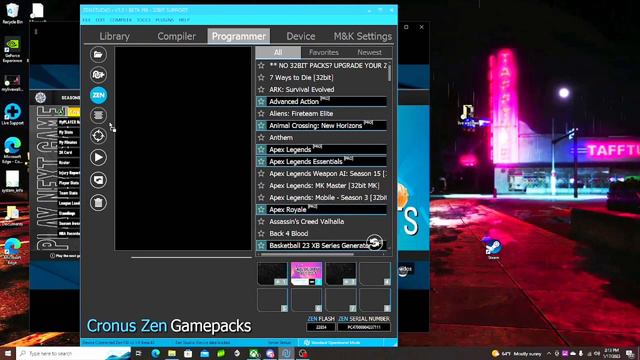Open Xbox app from taskbar

pos(254,353)
